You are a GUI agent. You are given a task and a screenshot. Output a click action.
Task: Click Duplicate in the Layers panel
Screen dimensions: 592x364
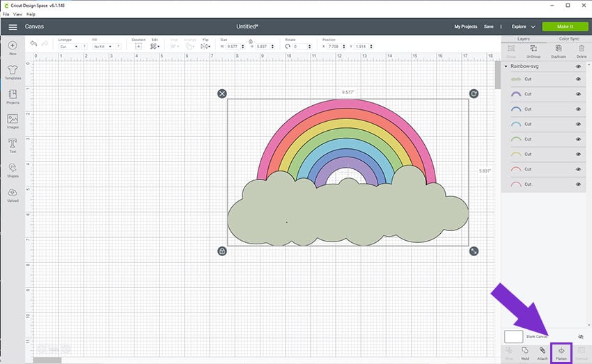558,51
